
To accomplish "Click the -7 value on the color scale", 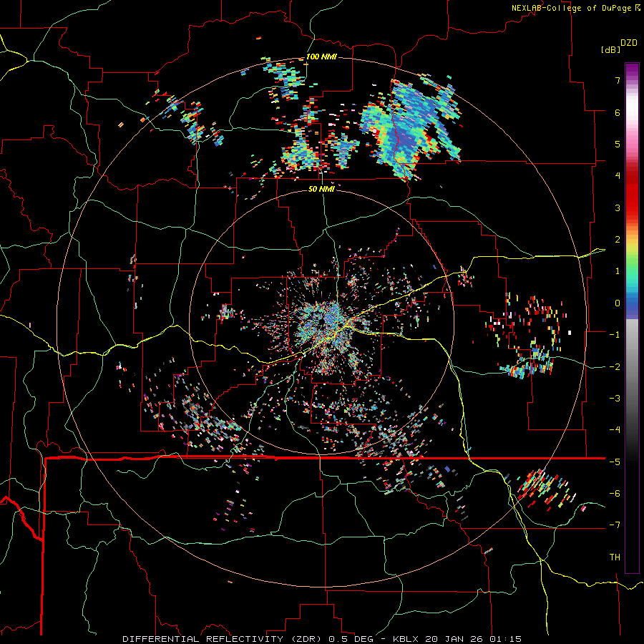I will pos(615,525).
